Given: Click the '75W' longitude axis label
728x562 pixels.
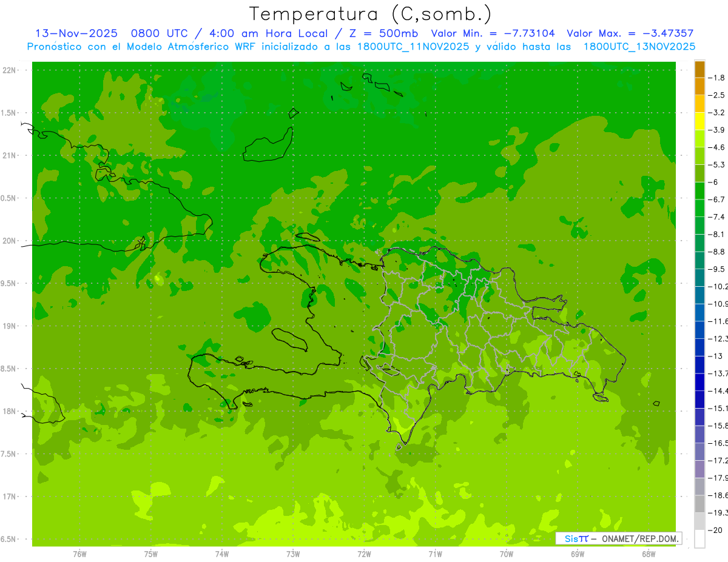Looking at the screenshot, I should 151,554.
